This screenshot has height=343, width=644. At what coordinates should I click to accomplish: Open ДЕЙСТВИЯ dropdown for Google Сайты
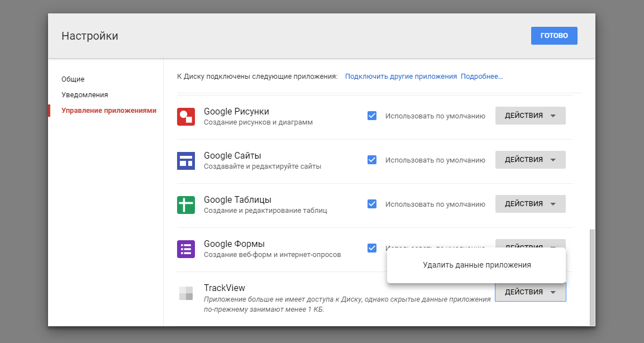[530, 159]
